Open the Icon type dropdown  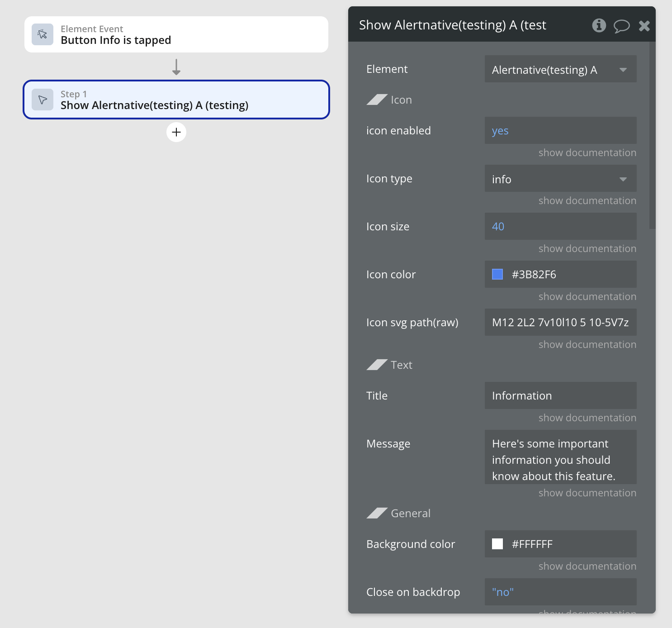(560, 179)
